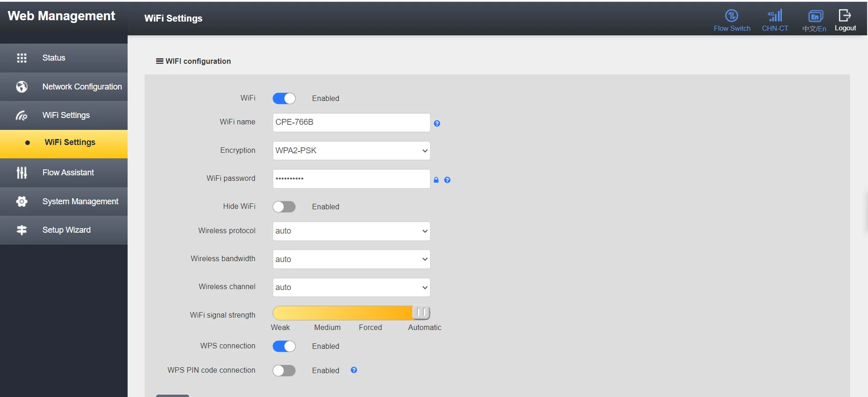Image resolution: width=868 pixels, height=397 pixels.
Task: Open the Encryption WPA2-PSK dropdown
Action: pyautogui.click(x=351, y=151)
